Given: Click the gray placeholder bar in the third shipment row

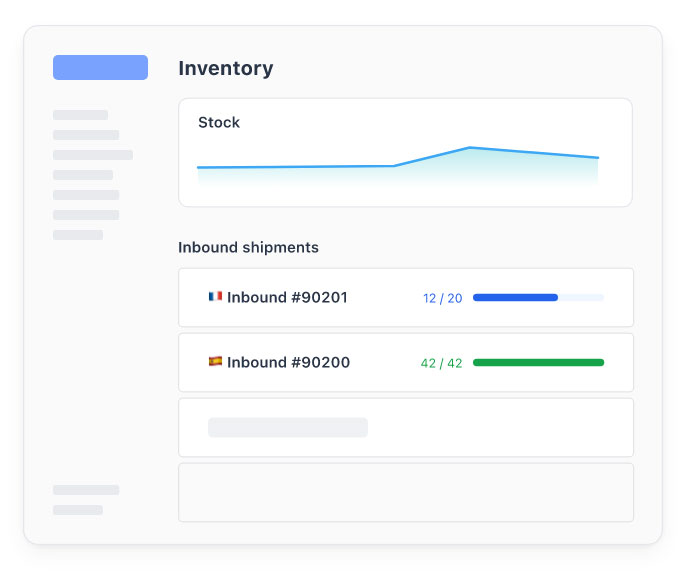Looking at the screenshot, I should coord(287,427).
